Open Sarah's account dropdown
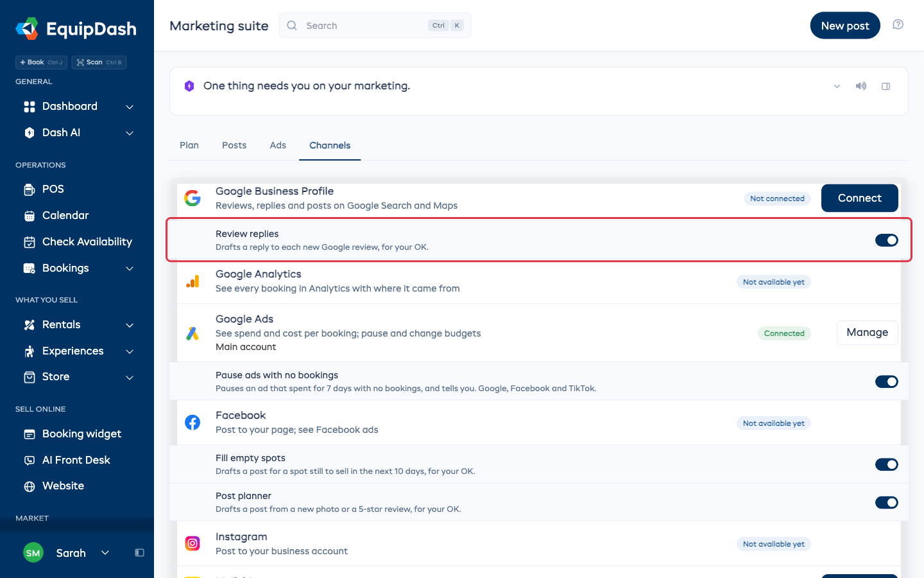Screen dimensions: 924x578 (x=105, y=553)
